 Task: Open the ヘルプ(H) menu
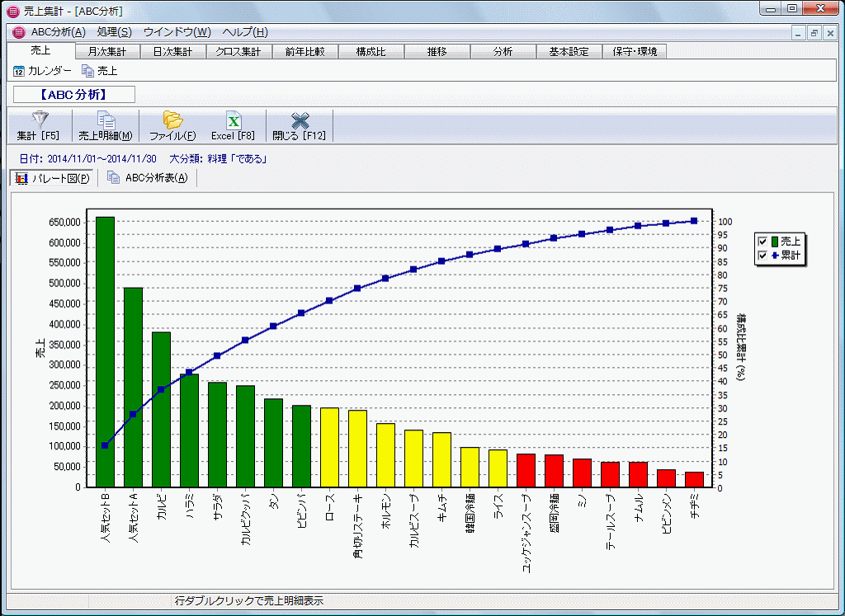tap(244, 32)
